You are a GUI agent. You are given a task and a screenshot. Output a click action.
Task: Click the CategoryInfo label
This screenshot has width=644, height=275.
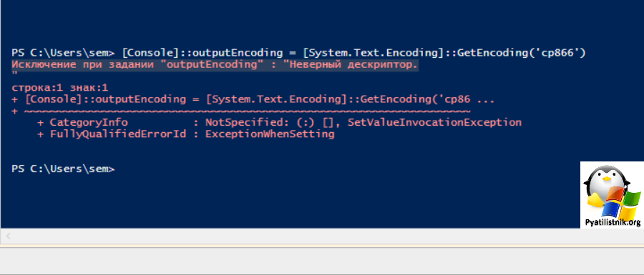(89, 123)
